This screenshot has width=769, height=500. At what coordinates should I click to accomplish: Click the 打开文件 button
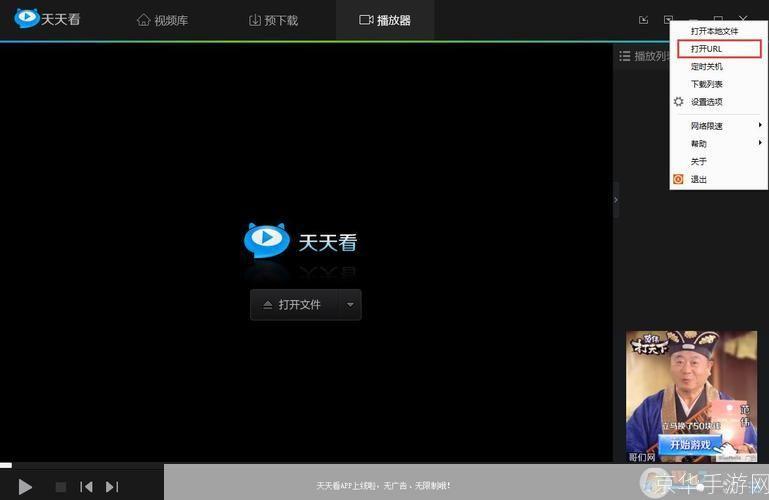coord(294,305)
